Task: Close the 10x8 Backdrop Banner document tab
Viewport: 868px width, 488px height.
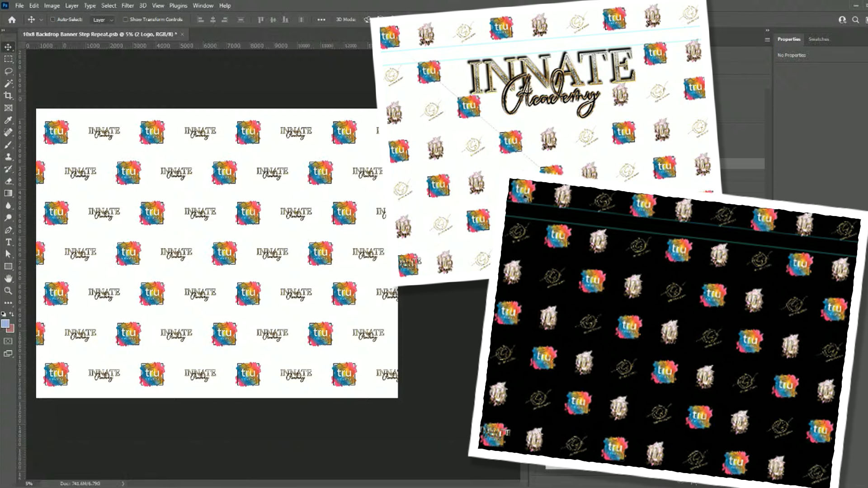Action: (x=182, y=34)
